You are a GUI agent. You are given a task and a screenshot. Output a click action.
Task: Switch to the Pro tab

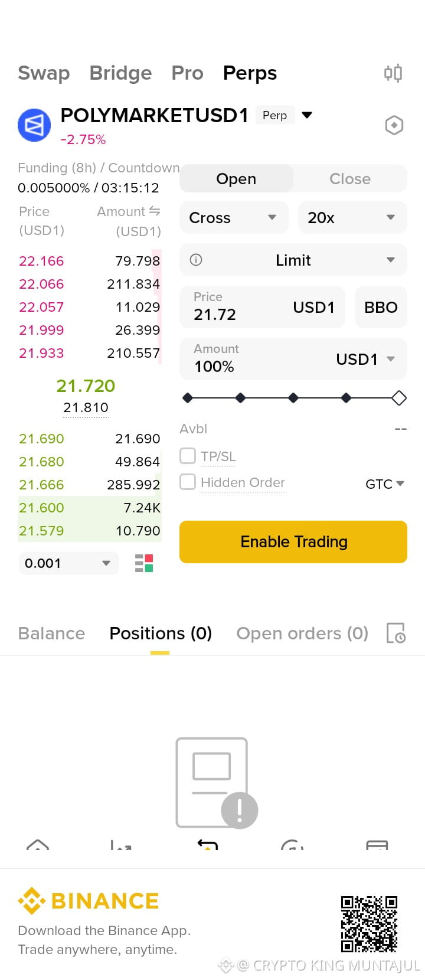[x=187, y=73]
